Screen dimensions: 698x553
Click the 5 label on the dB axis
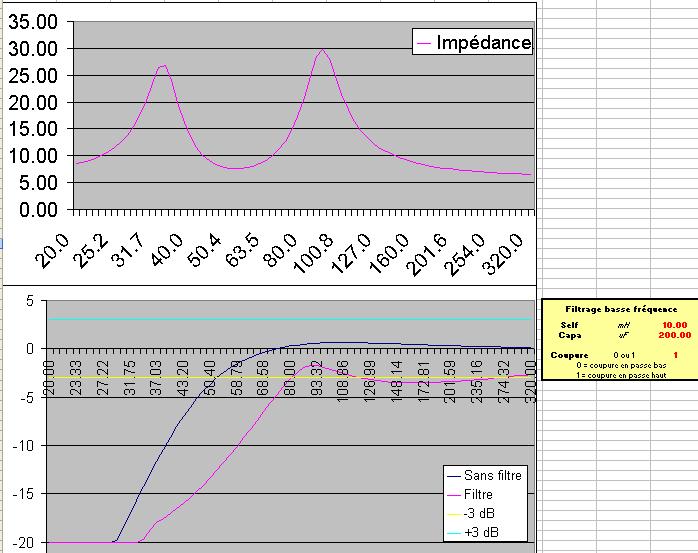(29, 301)
